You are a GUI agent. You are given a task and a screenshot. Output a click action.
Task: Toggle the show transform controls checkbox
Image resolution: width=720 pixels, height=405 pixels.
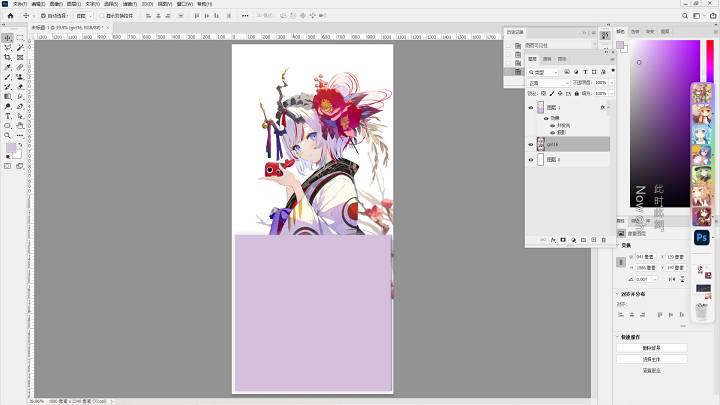[102, 16]
